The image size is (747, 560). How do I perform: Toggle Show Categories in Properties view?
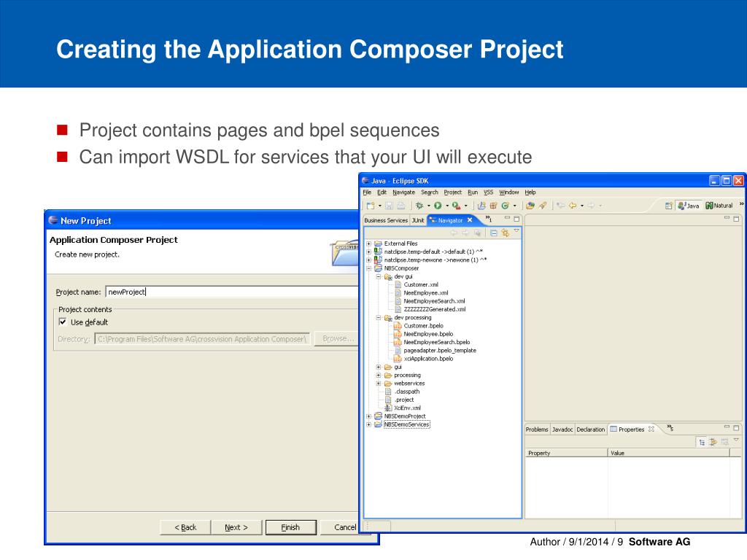[702, 443]
